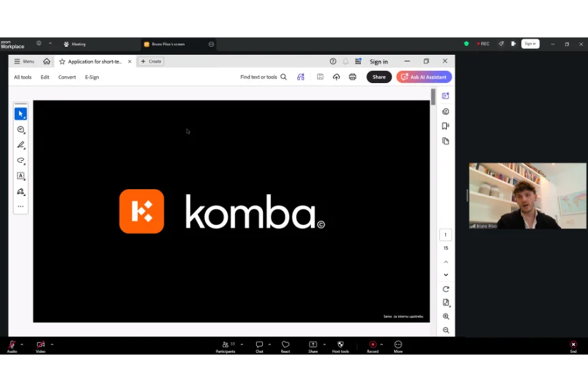Image resolution: width=588 pixels, height=392 pixels.
Task: Expand the Audio options chevron
Action: pos(21,343)
